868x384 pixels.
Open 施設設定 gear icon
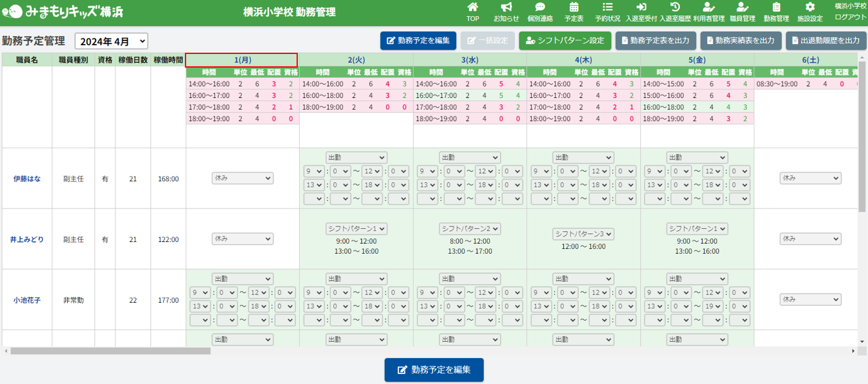point(810,7)
